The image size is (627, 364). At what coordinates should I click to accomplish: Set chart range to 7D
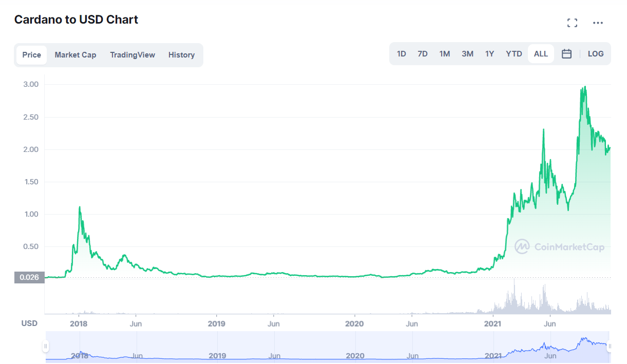423,54
